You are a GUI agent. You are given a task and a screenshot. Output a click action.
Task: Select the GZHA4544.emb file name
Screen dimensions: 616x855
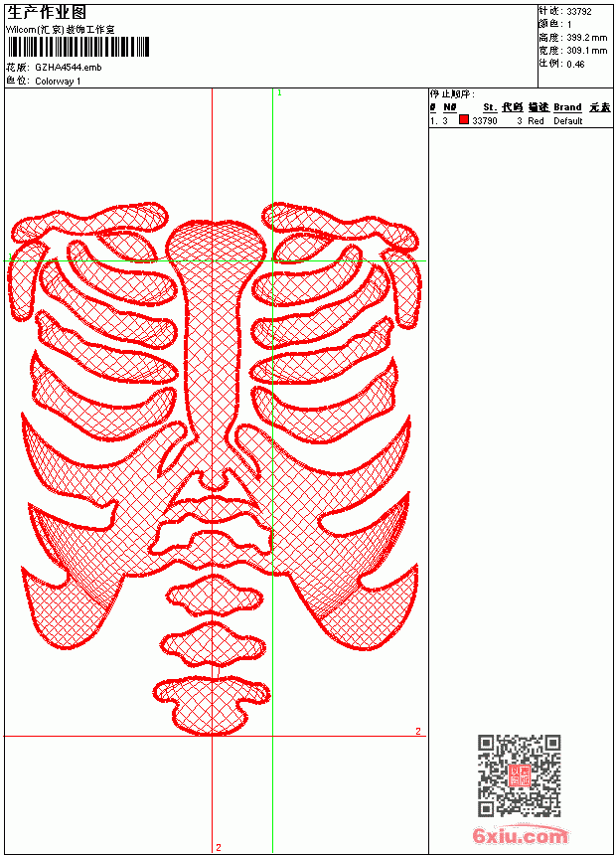pyautogui.click(x=69, y=68)
